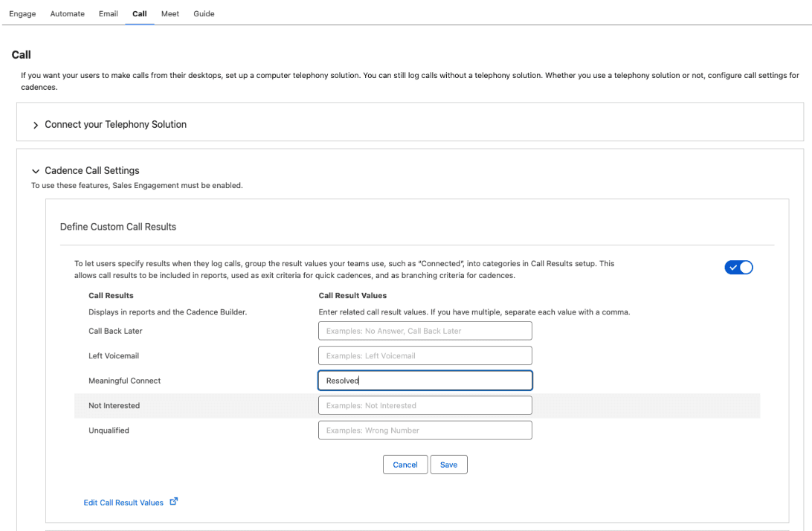This screenshot has height=531, width=812.
Task: Click the Connect your Telephony Solution heading
Action: coord(115,125)
